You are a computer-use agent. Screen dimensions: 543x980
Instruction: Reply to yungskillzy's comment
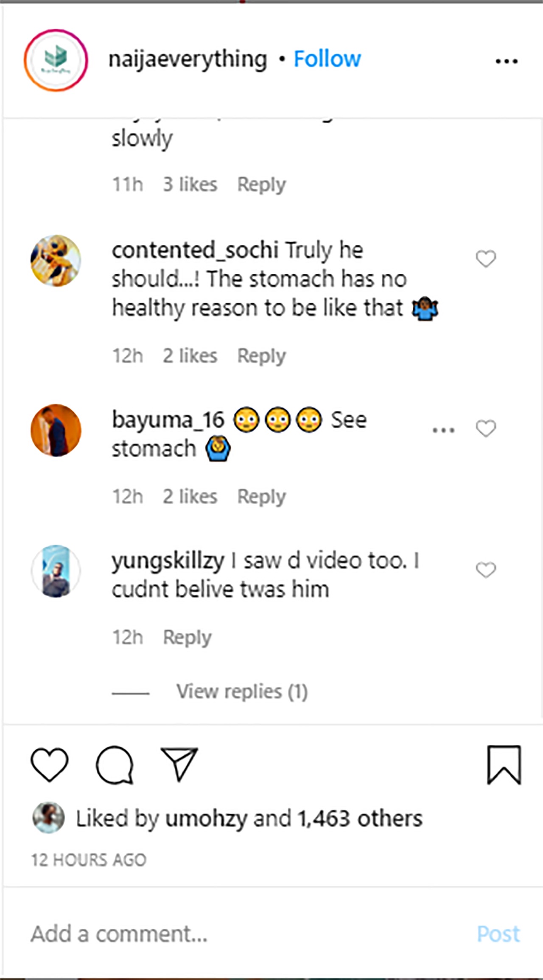[x=187, y=637]
